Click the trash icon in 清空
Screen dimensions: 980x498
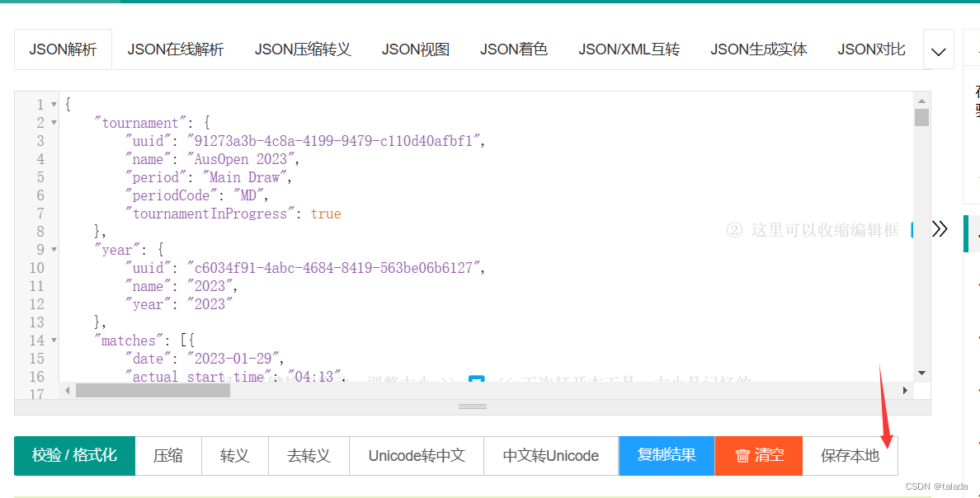click(x=742, y=456)
